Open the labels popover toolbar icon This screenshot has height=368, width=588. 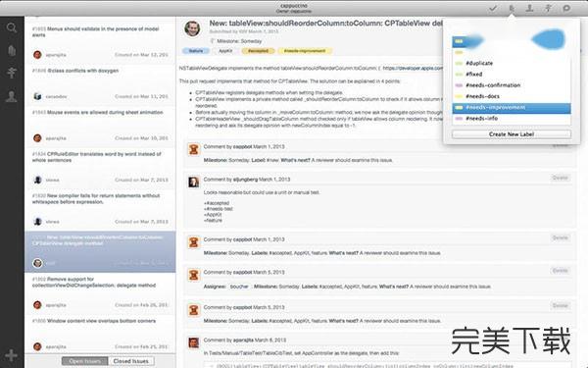[512, 8]
